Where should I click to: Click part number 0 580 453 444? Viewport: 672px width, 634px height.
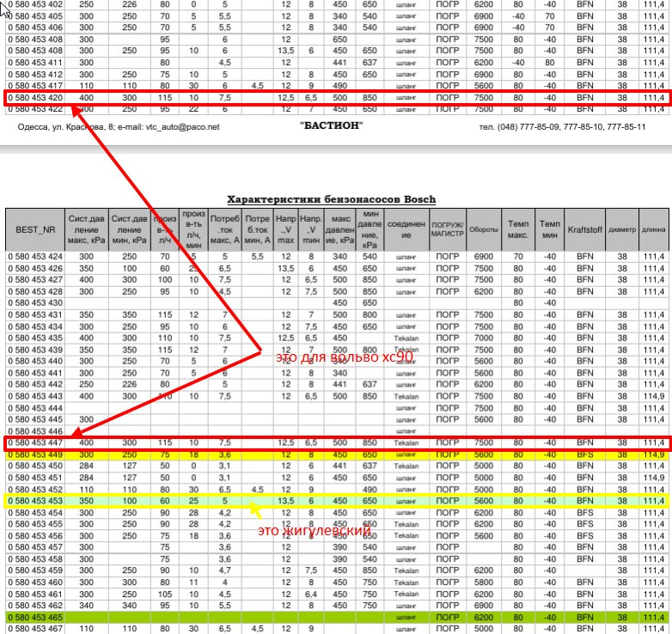[35, 408]
